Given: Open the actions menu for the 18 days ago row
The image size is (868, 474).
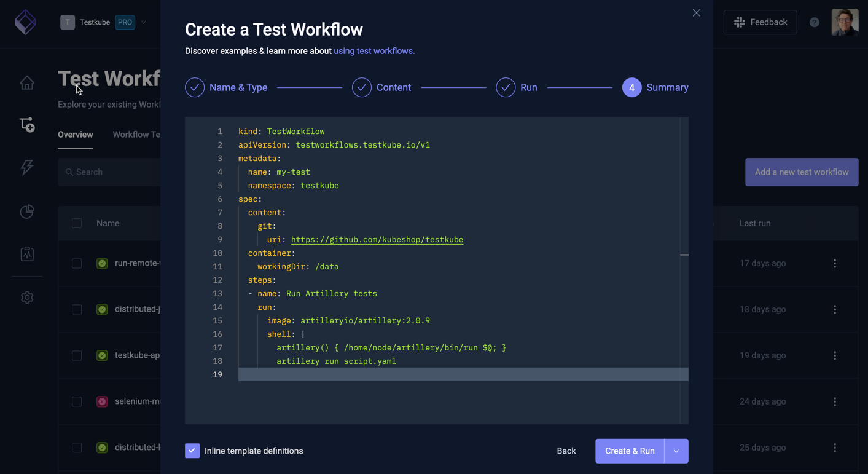Looking at the screenshot, I should click(x=835, y=309).
